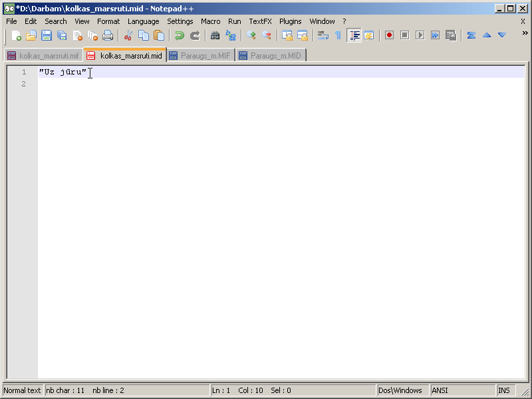
Task: Open the Language menu
Action: click(x=144, y=21)
